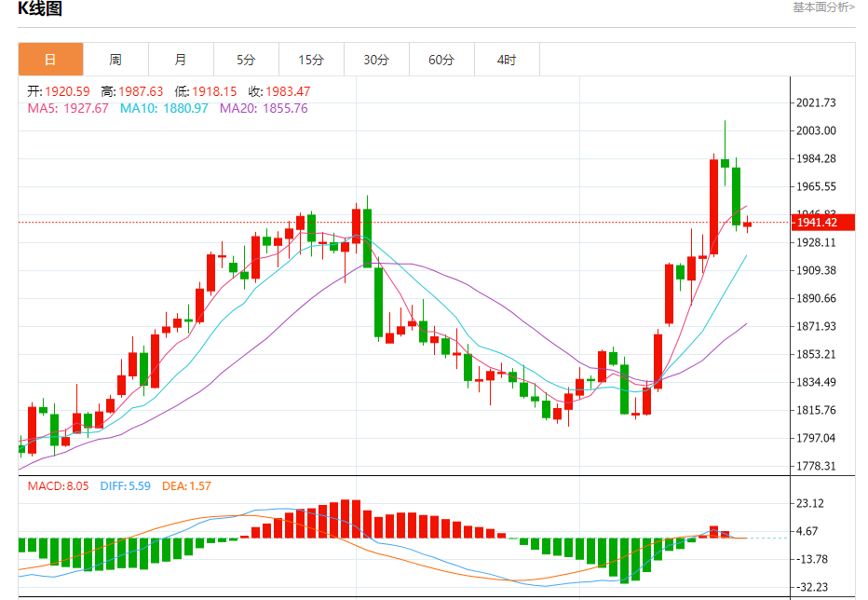Open the 4时 interval tab
The image size is (868, 600).
[507, 60]
